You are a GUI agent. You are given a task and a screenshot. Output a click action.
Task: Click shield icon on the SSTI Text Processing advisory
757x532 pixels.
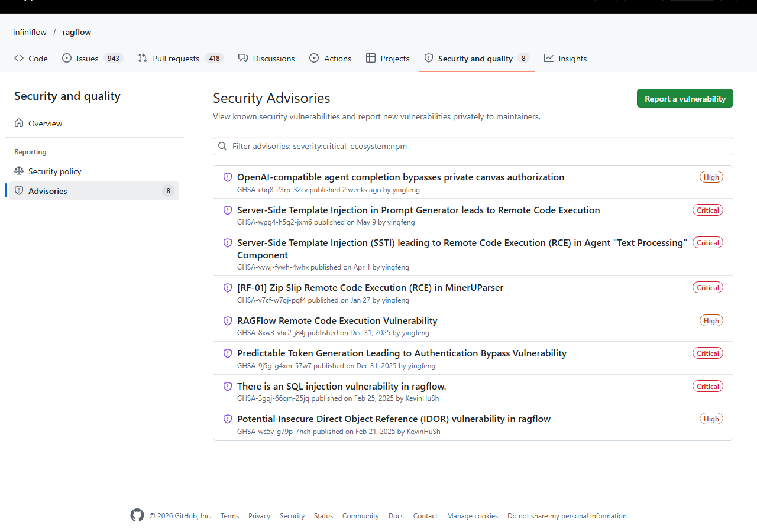pos(228,243)
